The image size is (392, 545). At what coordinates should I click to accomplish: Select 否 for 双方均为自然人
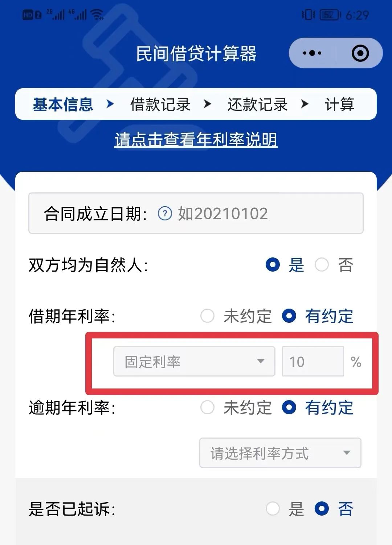pyautogui.click(x=322, y=265)
